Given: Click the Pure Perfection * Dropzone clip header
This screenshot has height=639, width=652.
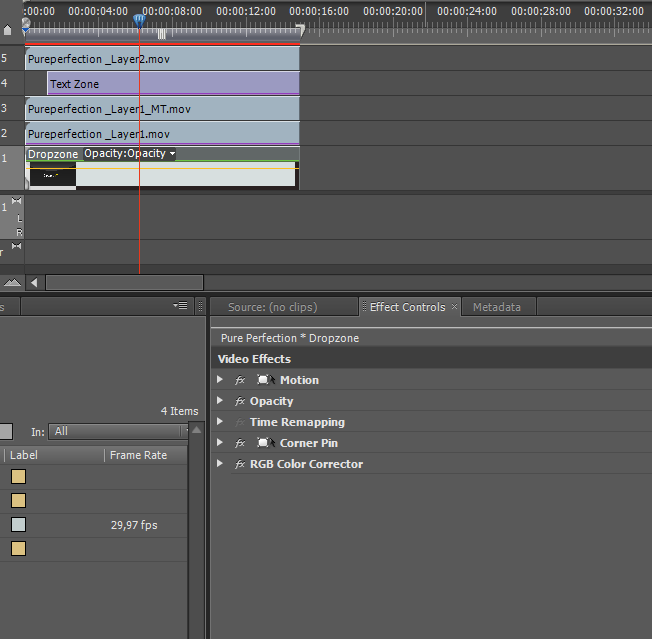Looking at the screenshot, I should (290, 338).
